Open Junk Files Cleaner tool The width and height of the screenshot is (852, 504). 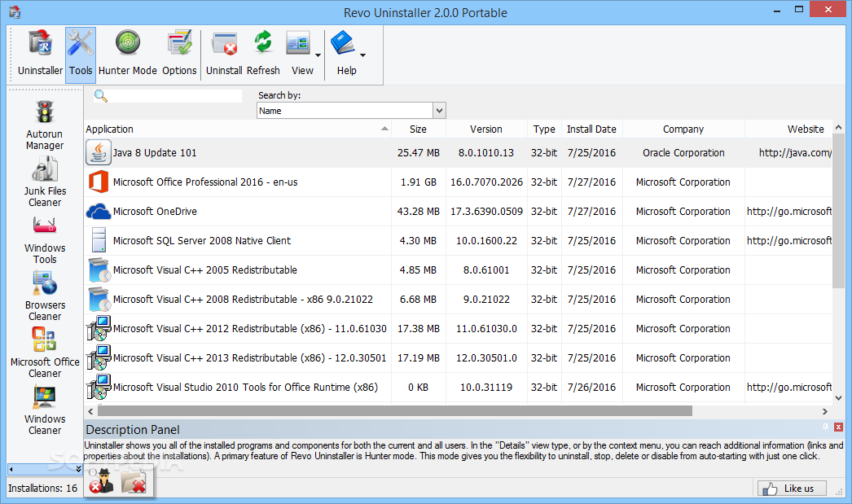tap(45, 182)
